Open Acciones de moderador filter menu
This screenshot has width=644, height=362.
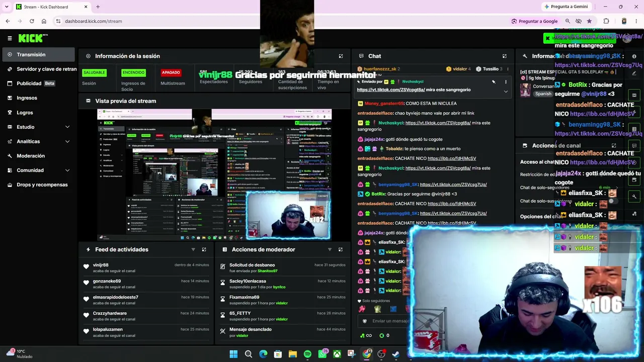tap(330, 249)
